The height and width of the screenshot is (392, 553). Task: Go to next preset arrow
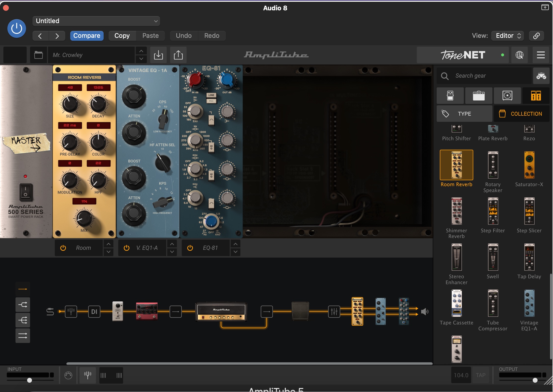57,36
